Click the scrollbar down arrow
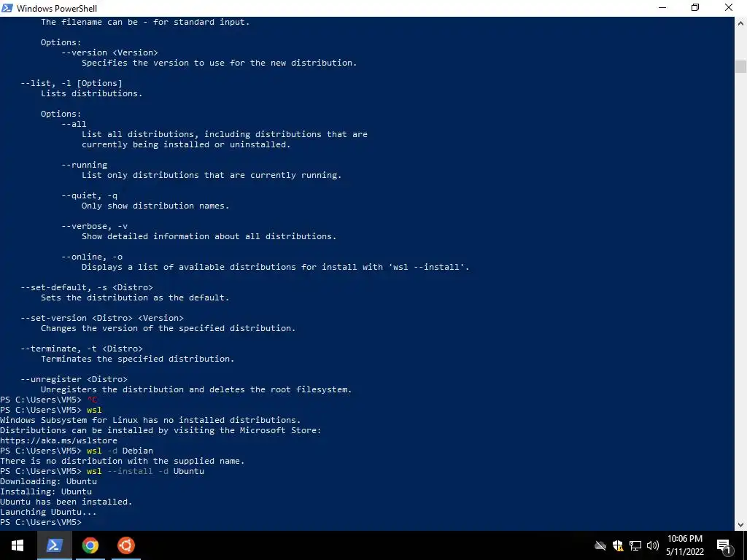 741,525
